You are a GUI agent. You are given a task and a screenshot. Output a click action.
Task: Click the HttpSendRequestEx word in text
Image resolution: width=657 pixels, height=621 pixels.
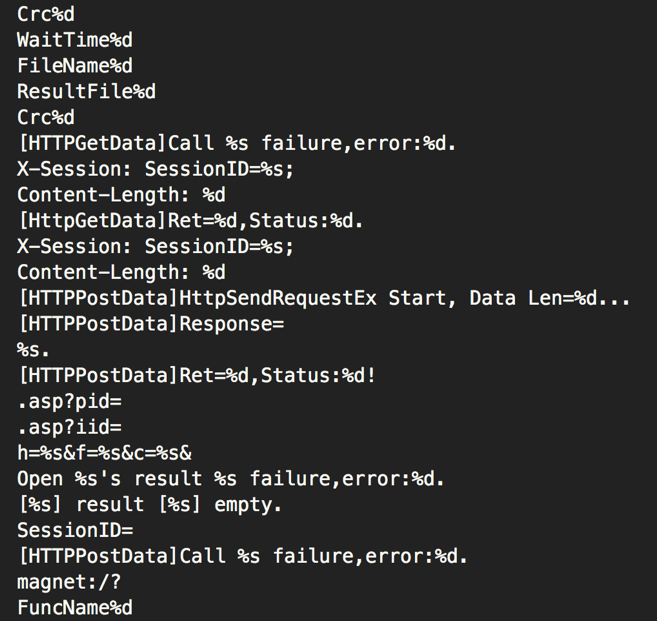(278, 298)
